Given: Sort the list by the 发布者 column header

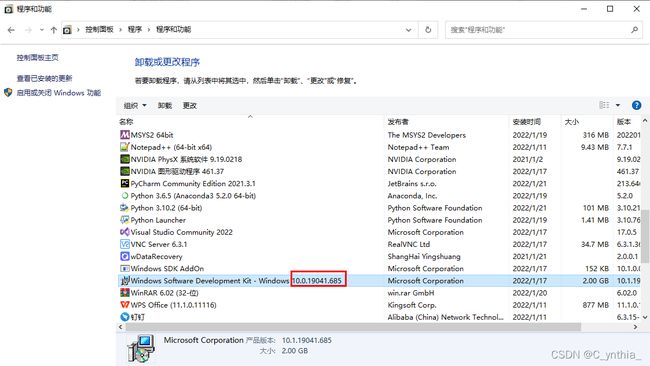Looking at the screenshot, I should [398, 122].
